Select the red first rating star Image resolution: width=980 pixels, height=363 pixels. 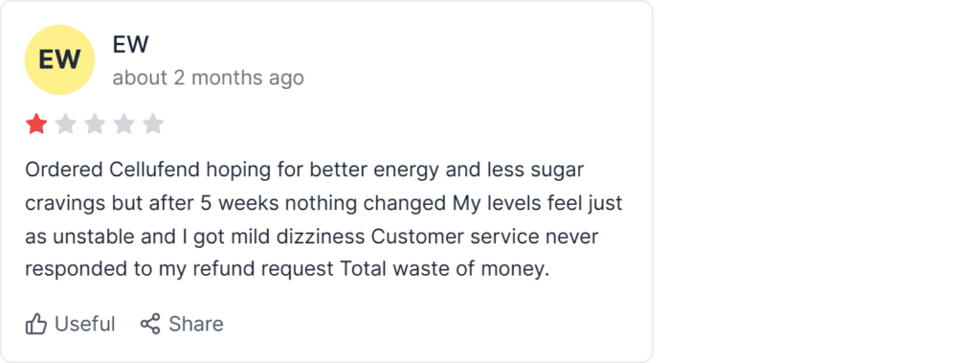coord(36,124)
